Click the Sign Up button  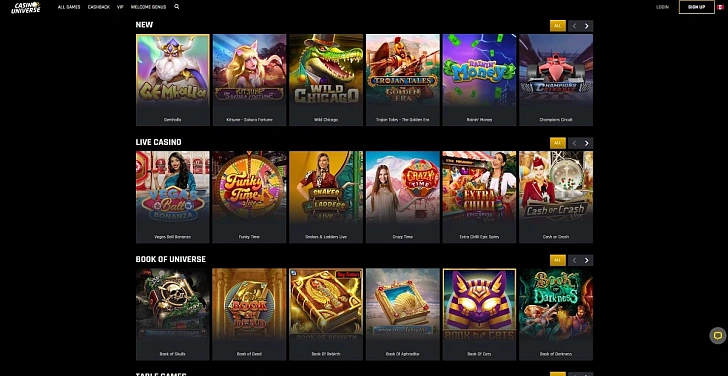tap(696, 7)
